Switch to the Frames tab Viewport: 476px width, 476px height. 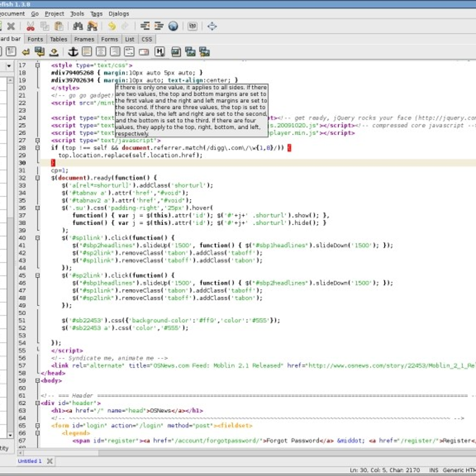coord(84,39)
